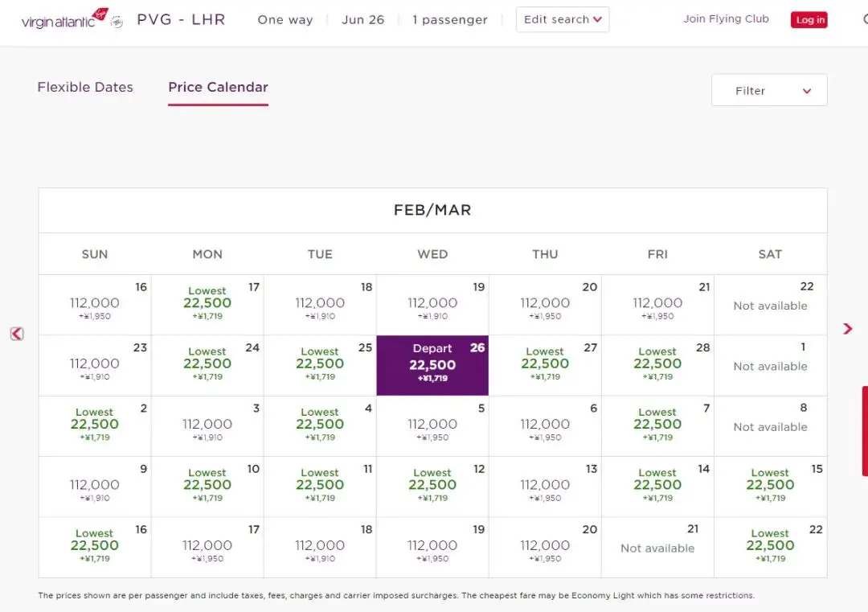Viewport: 868px width, 612px height.
Task: Select the Depart 26 highlighted date cell
Action: tap(432, 365)
